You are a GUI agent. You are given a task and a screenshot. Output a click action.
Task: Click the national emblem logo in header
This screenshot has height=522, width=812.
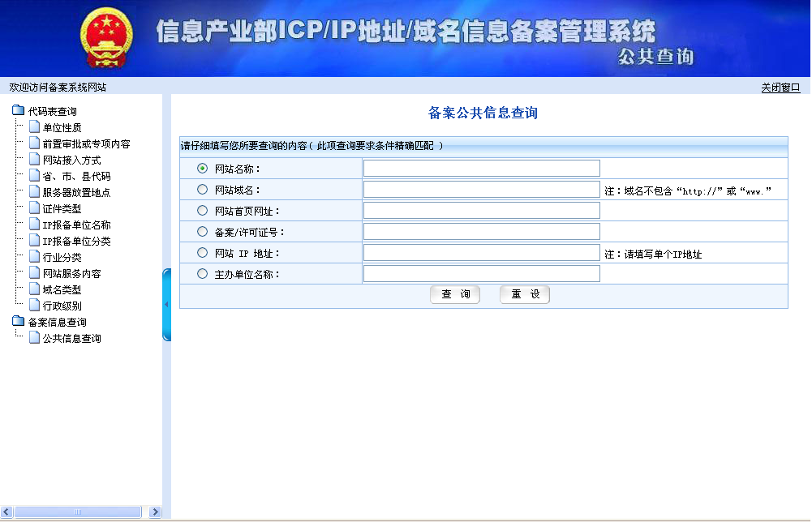coord(106,37)
